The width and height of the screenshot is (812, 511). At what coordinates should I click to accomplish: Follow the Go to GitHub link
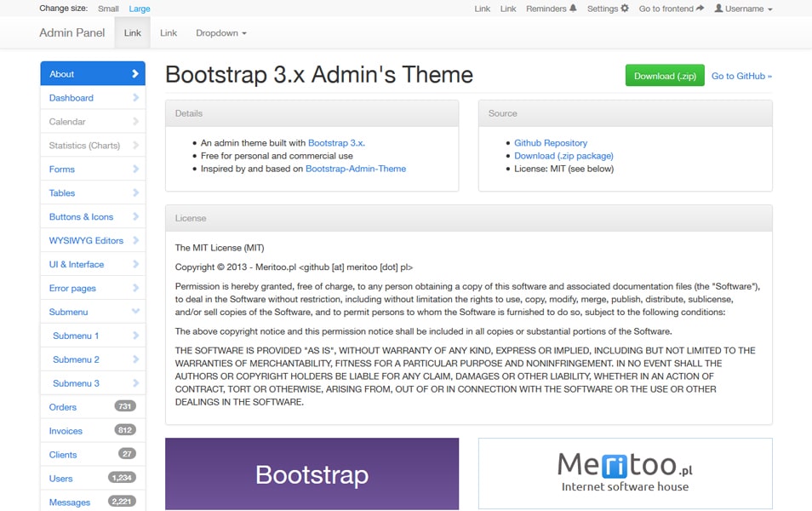pyautogui.click(x=741, y=76)
